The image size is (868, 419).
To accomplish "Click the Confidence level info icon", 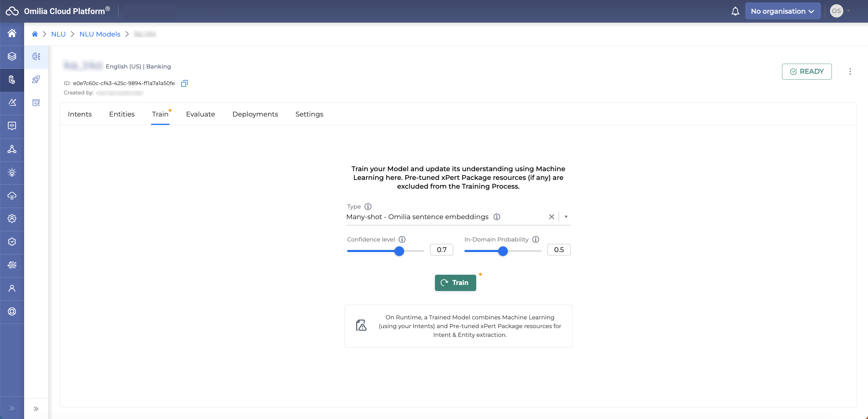I will pos(402,239).
